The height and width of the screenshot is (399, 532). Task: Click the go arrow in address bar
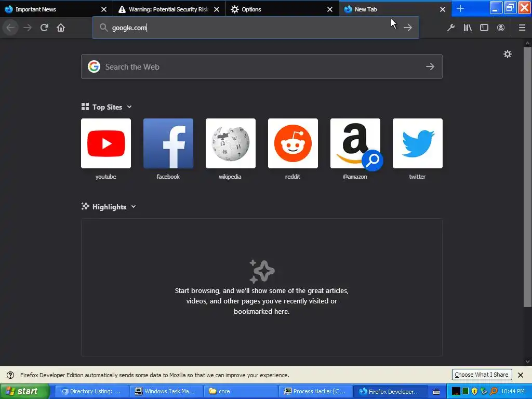(x=408, y=28)
